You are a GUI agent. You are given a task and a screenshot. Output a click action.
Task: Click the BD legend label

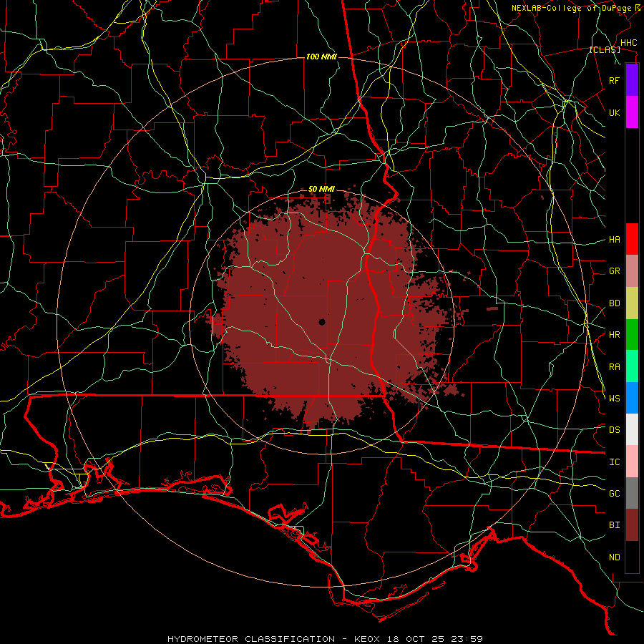[x=614, y=303]
